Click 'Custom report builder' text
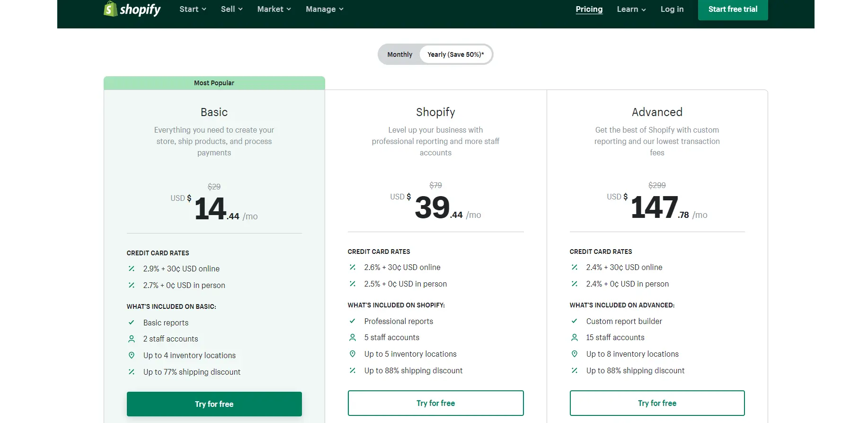868x423 pixels. pos(624,321)
